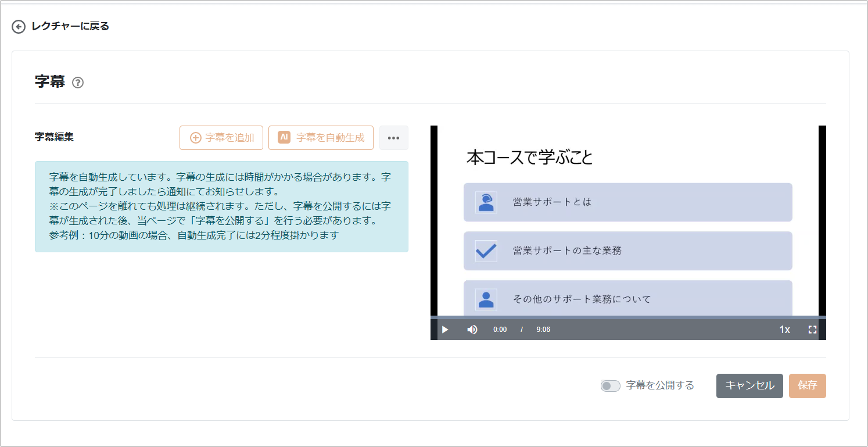Mute the video using the speaker icon
The width and height of the screenshot is (868, 447).
(x=472, y=330)
